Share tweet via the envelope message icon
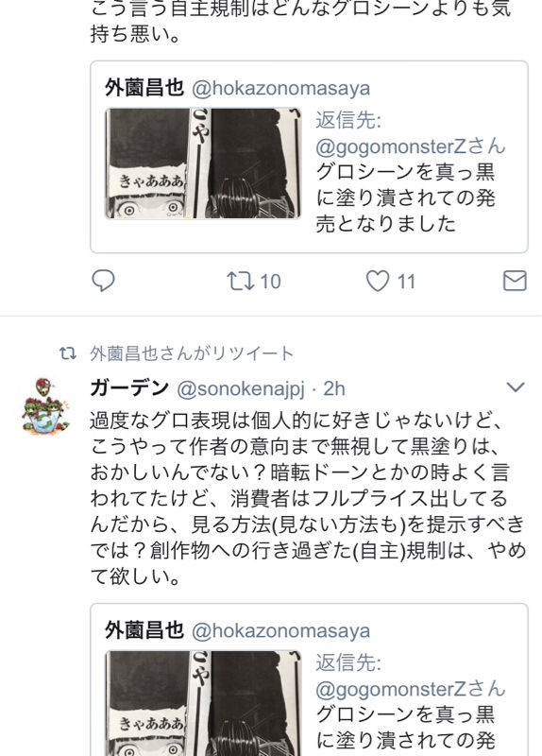This screenshot has width=542, height=756. [x=515, y=281]
